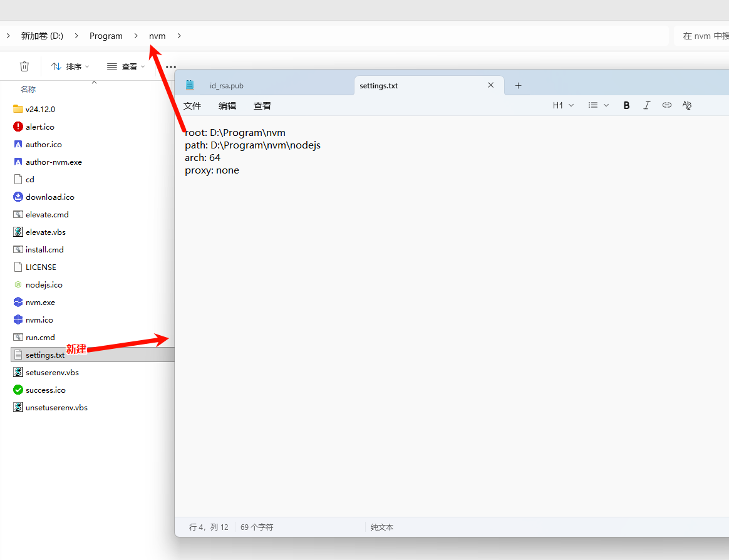Click the 名称 column header
The width and height of the screenshot is (729, 560).
click(x=28, y=90)
